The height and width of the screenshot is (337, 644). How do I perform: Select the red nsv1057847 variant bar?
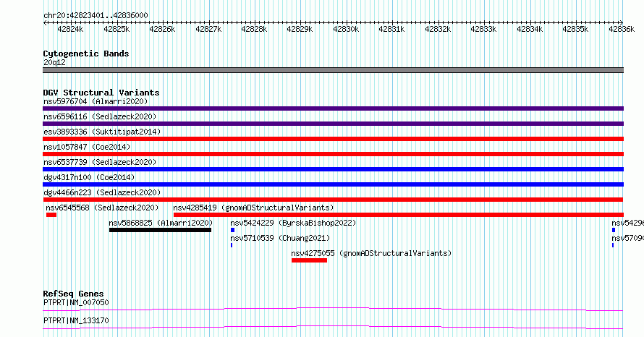click(333, 154)
